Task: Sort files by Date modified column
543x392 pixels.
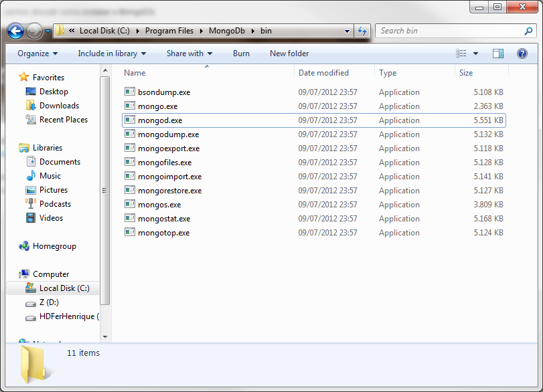Action: (323, 73)
